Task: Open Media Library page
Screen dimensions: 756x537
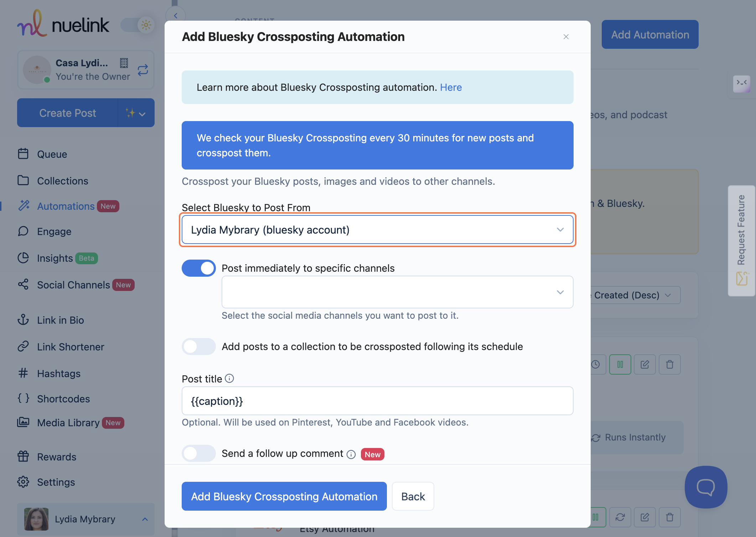Action: click(68, 423)
